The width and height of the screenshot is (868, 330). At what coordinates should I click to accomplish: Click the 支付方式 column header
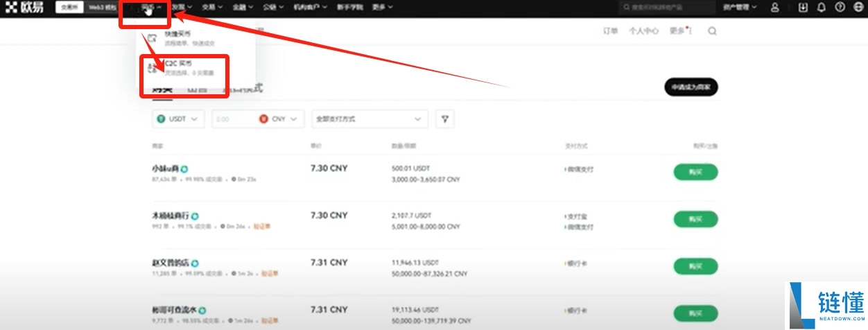pos(577,146)
